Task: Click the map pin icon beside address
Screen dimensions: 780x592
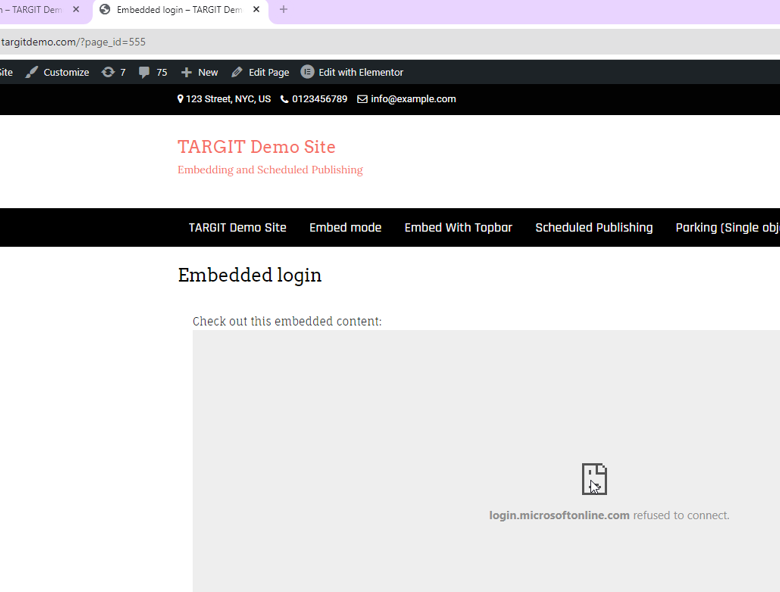Action: pyautogui.click(x=180, y=99)
